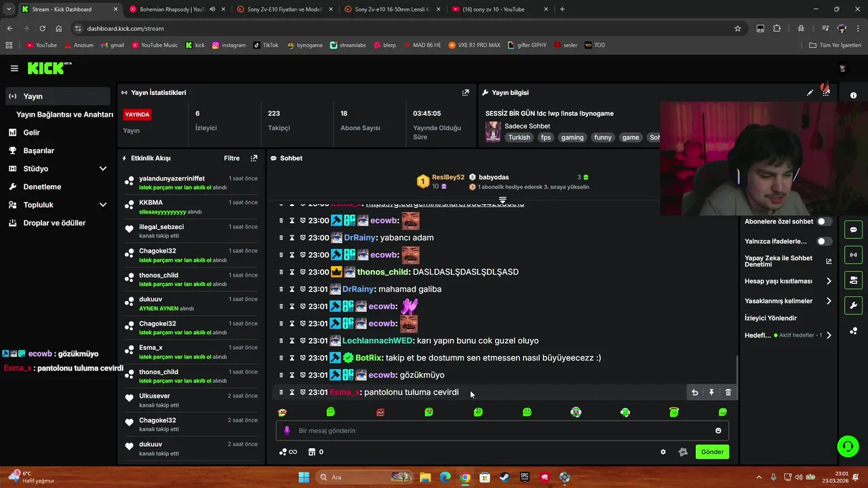Open Steam from the taskbar

point(505,477)
